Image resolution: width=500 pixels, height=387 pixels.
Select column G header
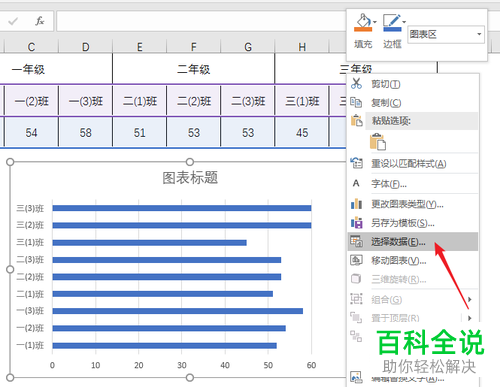point(248,47)
